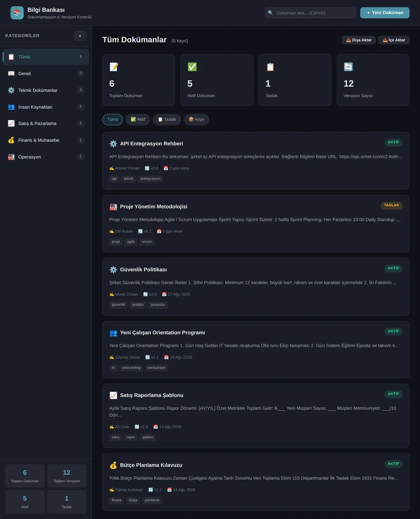Open API Entegrasyon Rehberi document title

tap(152, 144)
